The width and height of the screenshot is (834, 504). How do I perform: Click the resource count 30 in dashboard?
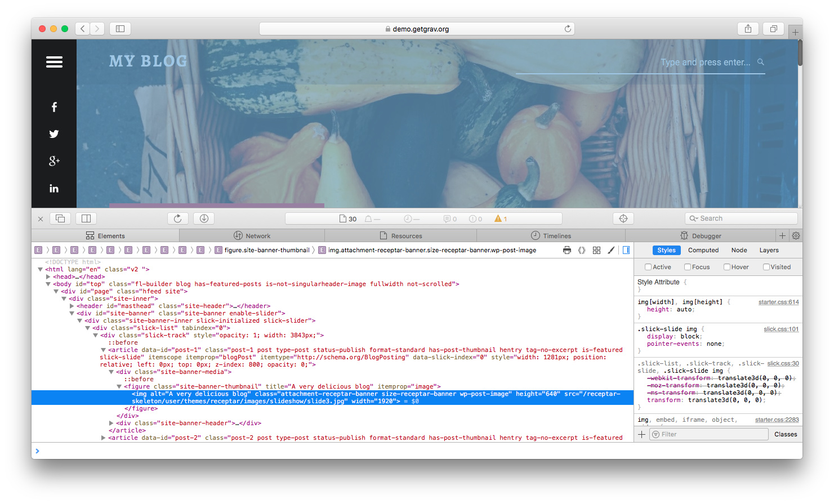tap(348, 218)
